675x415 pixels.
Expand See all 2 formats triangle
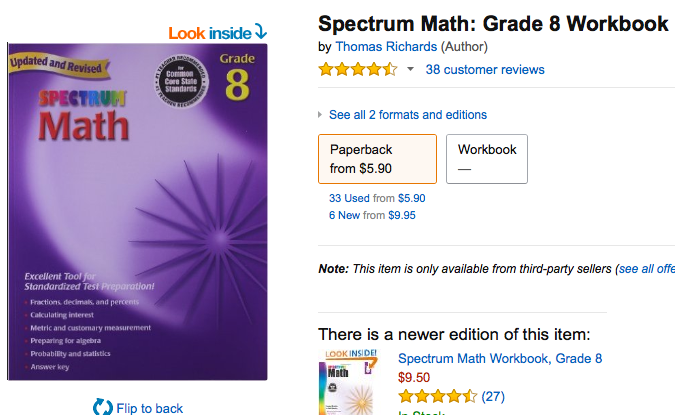pos(320,115)
